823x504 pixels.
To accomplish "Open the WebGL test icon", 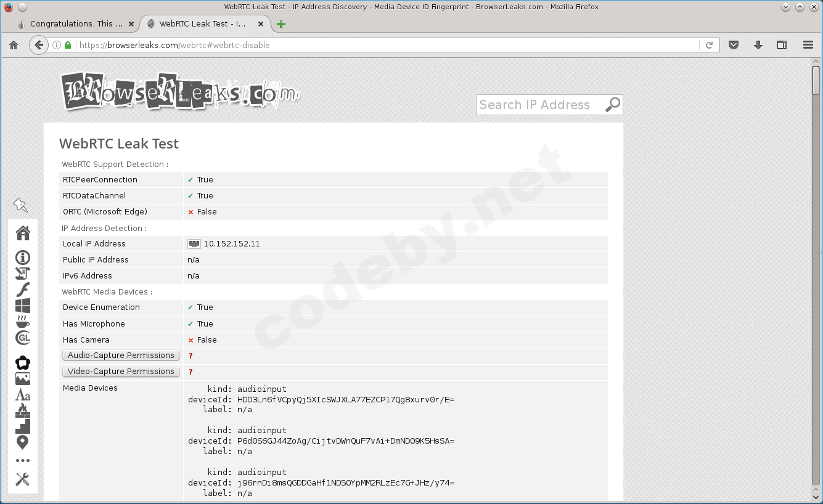I will pyautogui.click(x=23, y=337).
